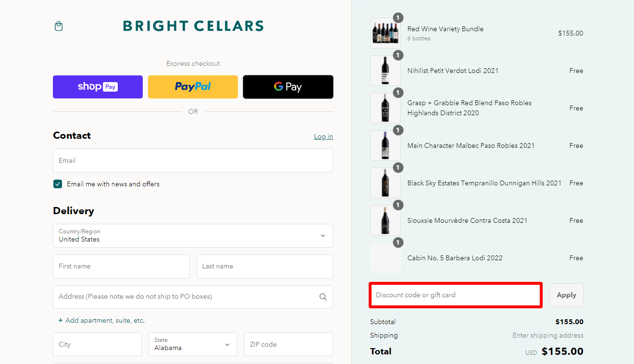Pay with the PayPal express option

[x=193, y=87]
